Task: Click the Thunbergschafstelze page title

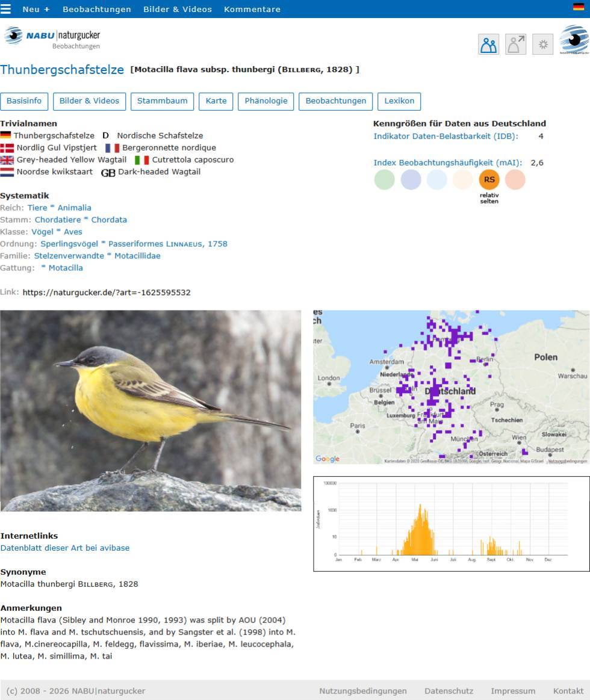Action: 62,70
